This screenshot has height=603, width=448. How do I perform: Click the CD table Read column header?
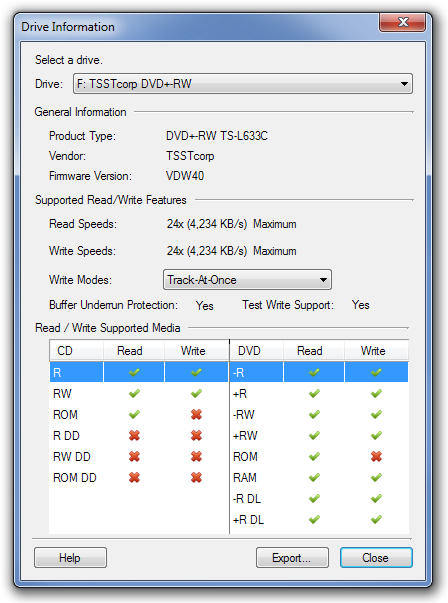[134, 351]
